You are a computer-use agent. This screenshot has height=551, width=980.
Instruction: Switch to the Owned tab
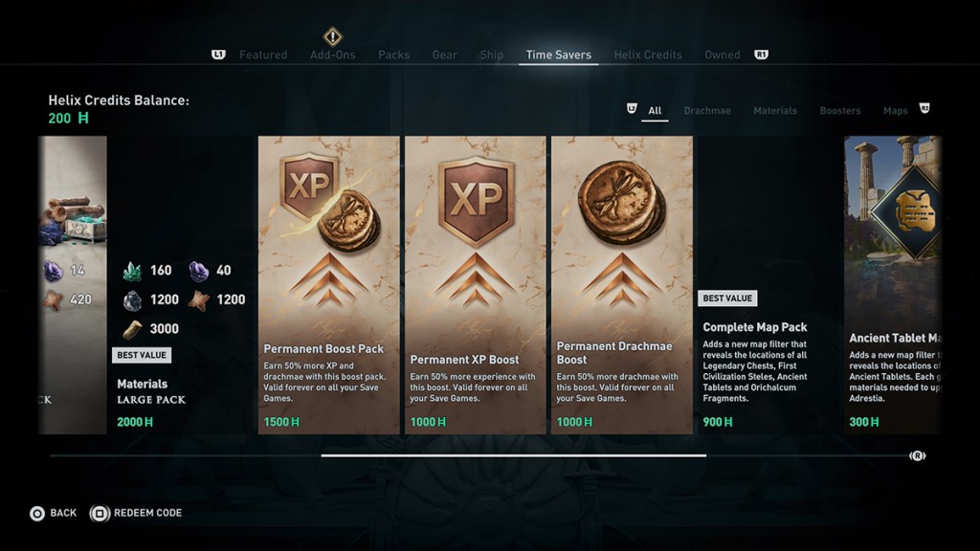[x=722, y=55]
